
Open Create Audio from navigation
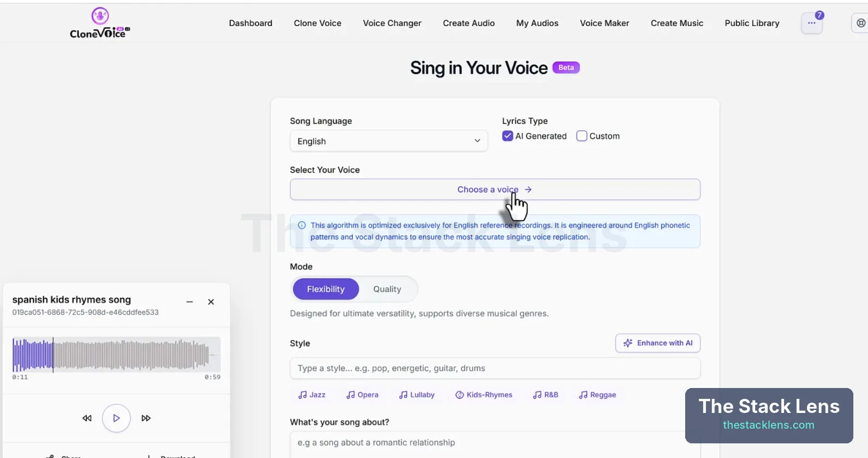(469, 23)
